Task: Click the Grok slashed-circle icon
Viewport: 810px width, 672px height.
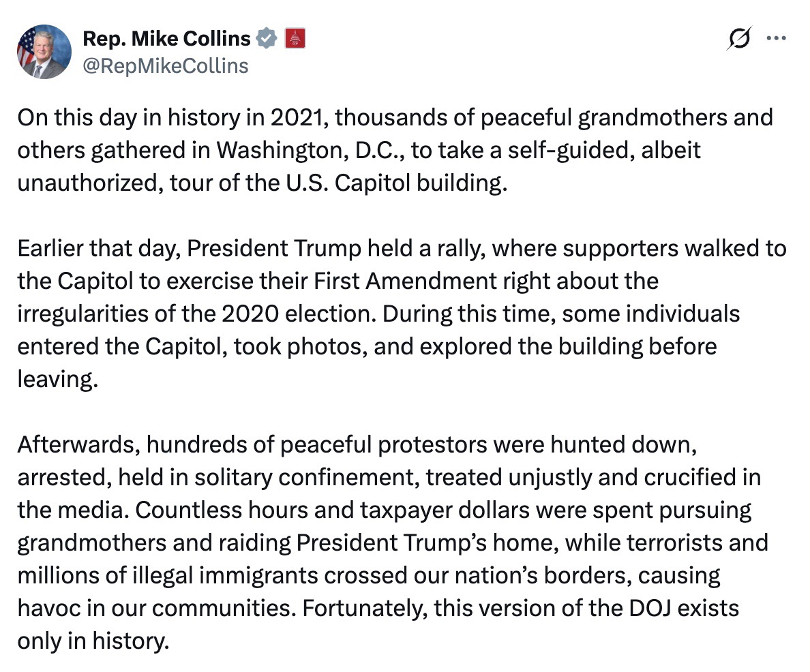Action: 740,40
